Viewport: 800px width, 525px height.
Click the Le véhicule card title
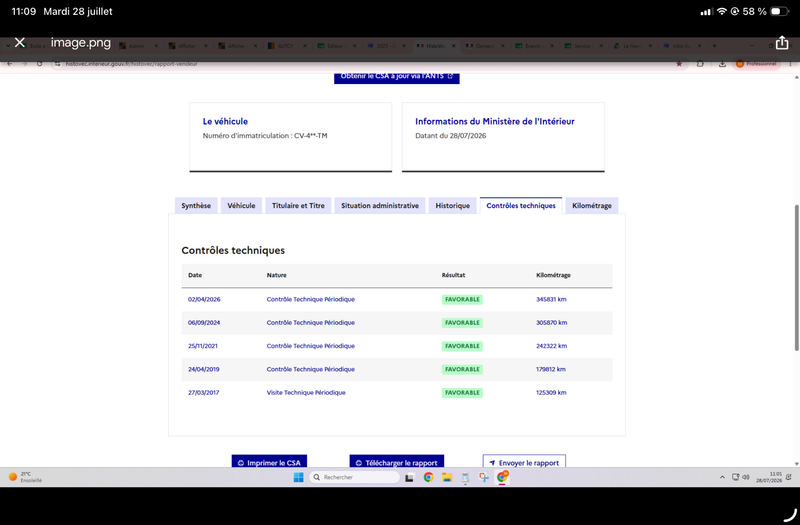click(225, 121)
